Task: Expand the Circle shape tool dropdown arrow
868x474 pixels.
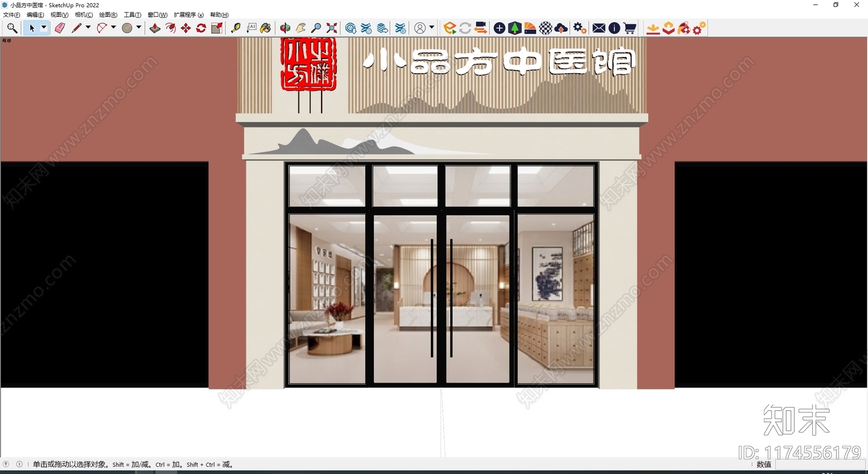Action: tap(139, 28)
